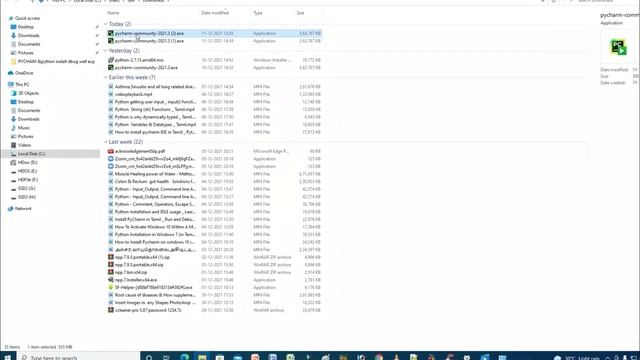Click the python-2.7.15.amd64.msi installer icon
The height and width of the screenshot is (360, 640).
[111, 60]
